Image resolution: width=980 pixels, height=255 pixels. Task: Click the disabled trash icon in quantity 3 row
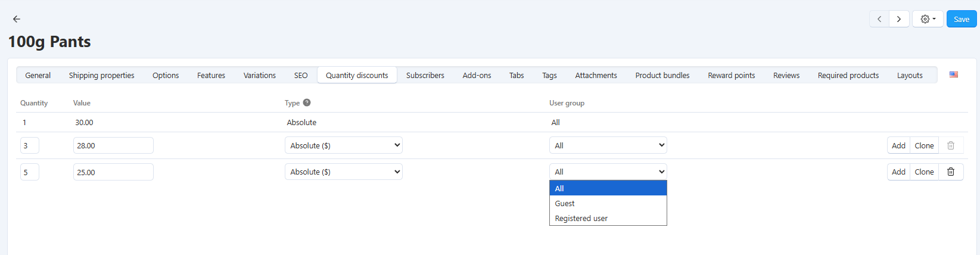(951, 145)
